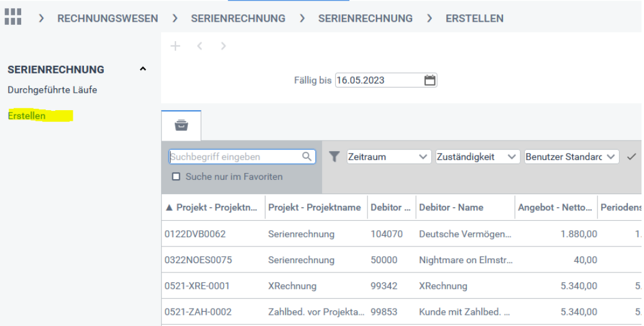
Task: Collapse the SERIENRECHNUNG sidebar section
Action: [143, 69]
